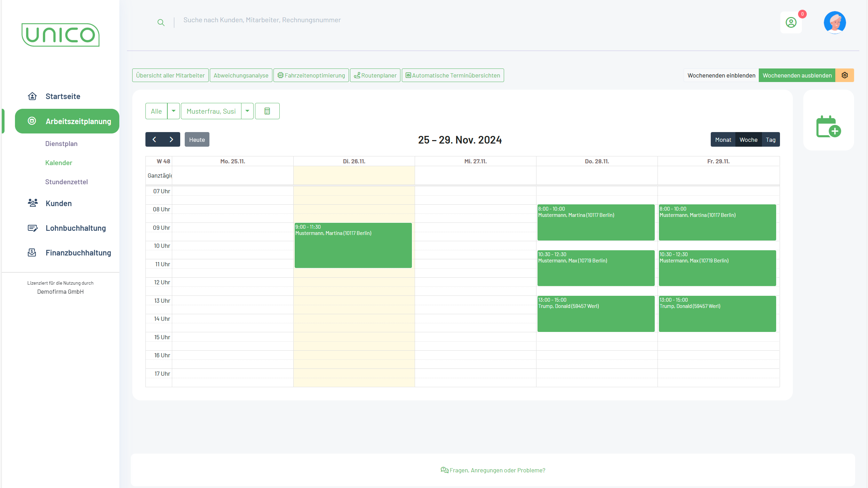
Task: Click the Heute button
Action: pyautogui.click(x=197, y=140)
